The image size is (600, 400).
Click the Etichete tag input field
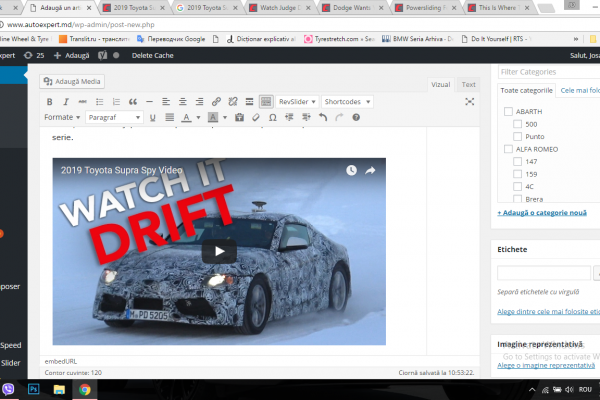coord(544,273)
